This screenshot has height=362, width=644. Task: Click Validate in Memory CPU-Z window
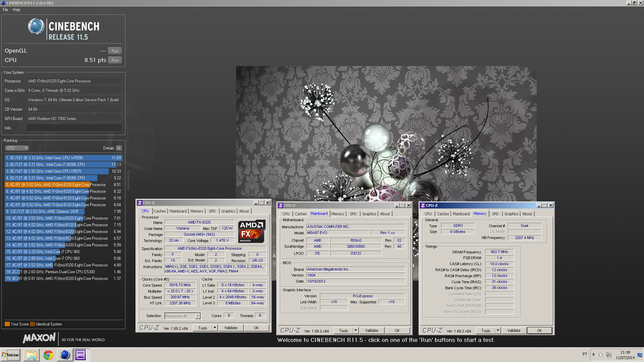(x=514, y=331)
